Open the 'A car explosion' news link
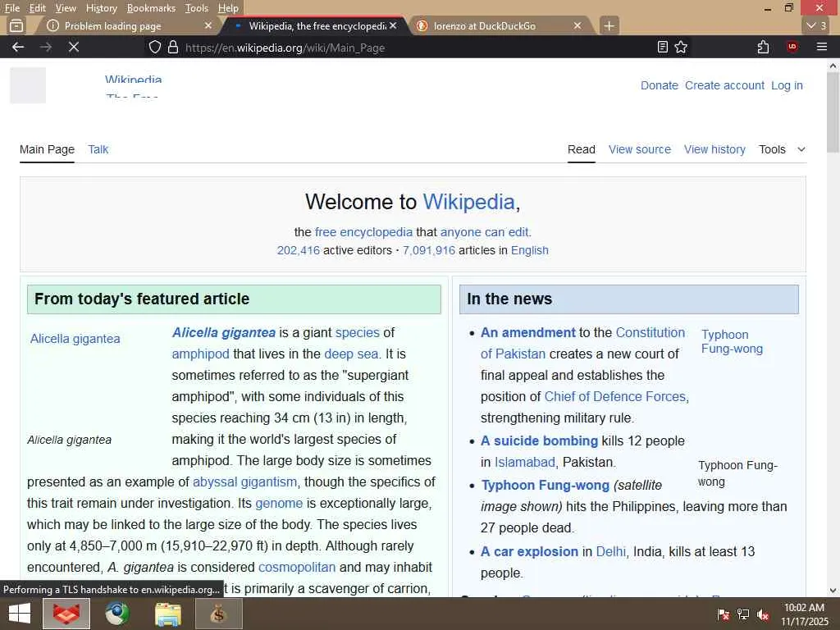840x630 pixels. [529, 551]
